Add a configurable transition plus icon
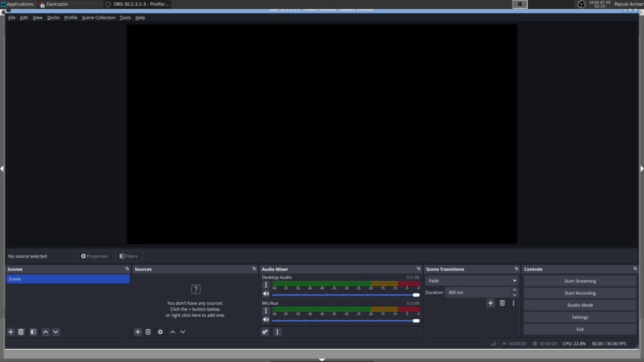644x362 pixels. [491, 303]
